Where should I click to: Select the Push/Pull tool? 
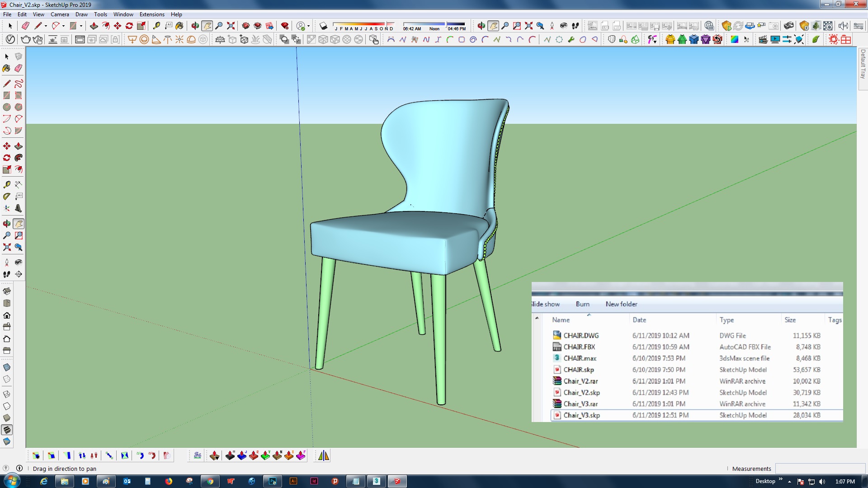click(x=94, y=26)
